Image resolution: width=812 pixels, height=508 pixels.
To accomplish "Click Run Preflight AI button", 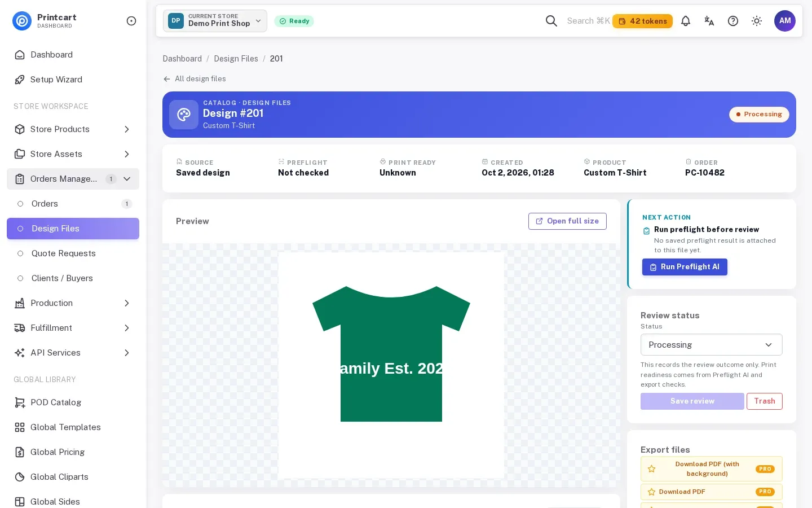I will click(x=685, y=267).
